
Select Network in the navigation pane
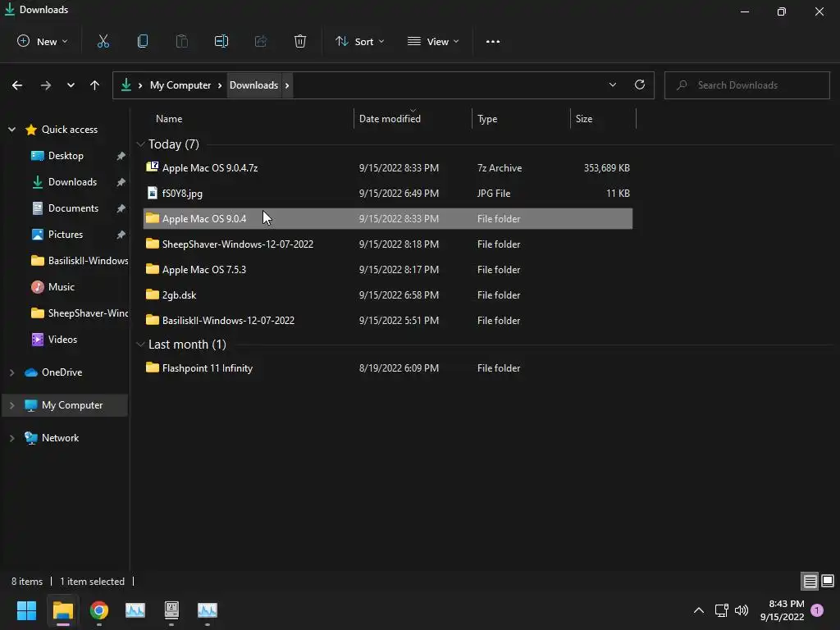pos(60,438)
